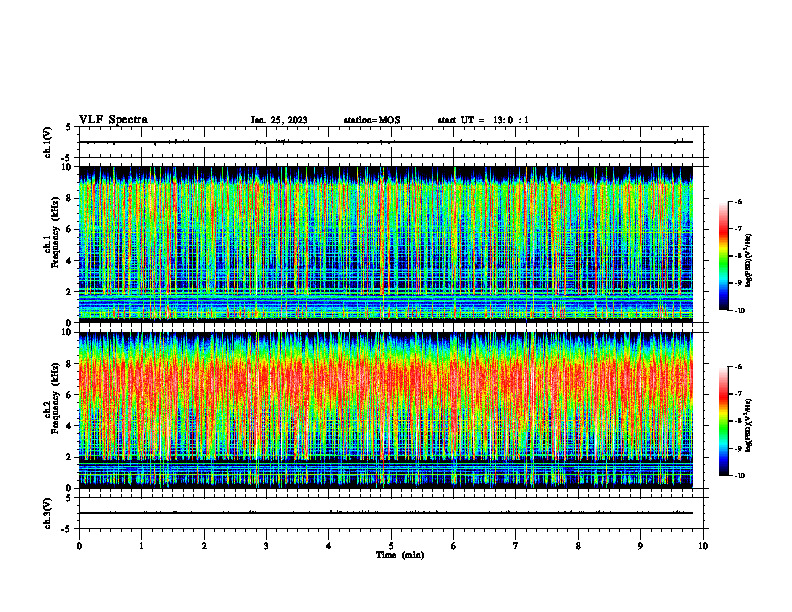The width and height of the screenshot is (792, 612).
Task: Click the "-10" label on ch.2 colorbar
Action: coord(739,475)
